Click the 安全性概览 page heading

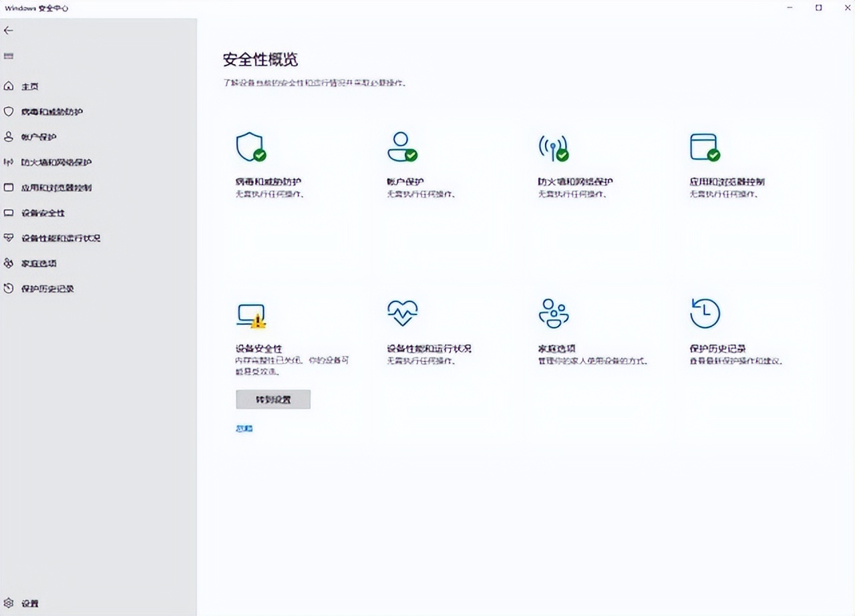pyautogui.click(x=261, y=59)
